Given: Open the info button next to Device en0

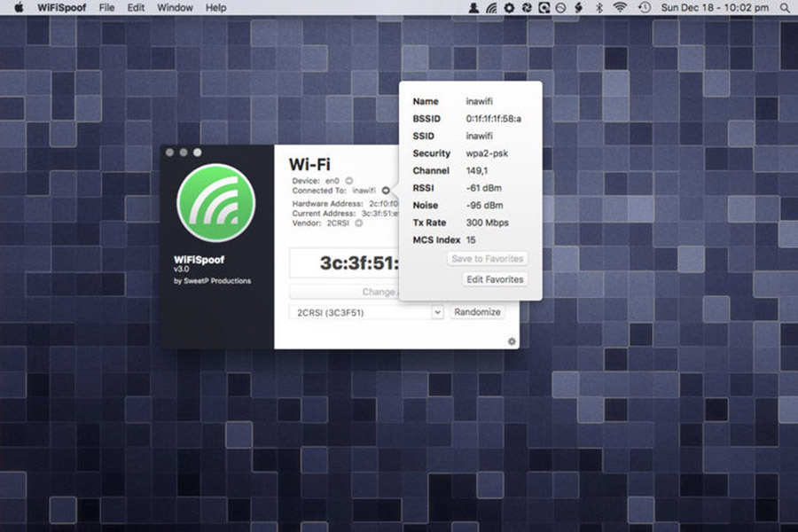Looking at the screenshot, I should pos(349,181).
